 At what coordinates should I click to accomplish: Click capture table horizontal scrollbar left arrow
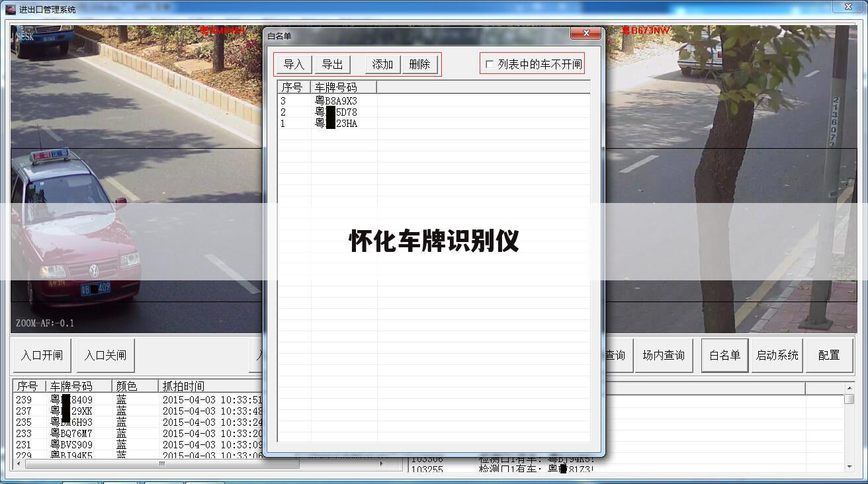(x=19, y=464)
